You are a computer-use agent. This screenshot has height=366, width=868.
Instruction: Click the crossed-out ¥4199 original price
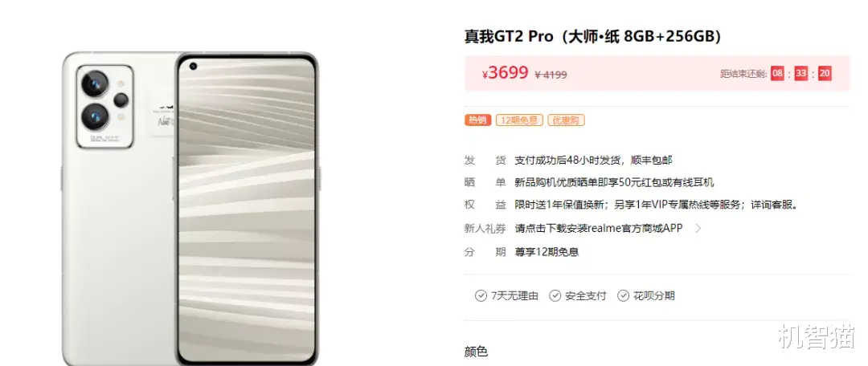click(x=551, y=74)
